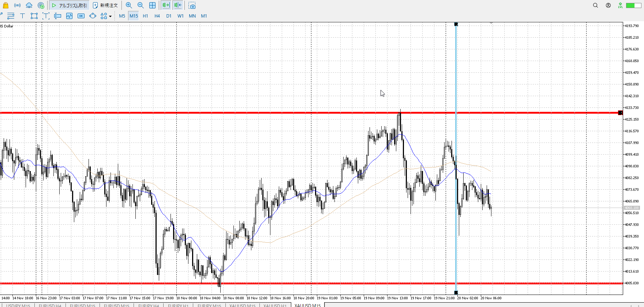Image resolution: width=644 pixels, height=307 pixels.
Task: Open the signals broadcast icon
Action: click(x=17, y=5)
